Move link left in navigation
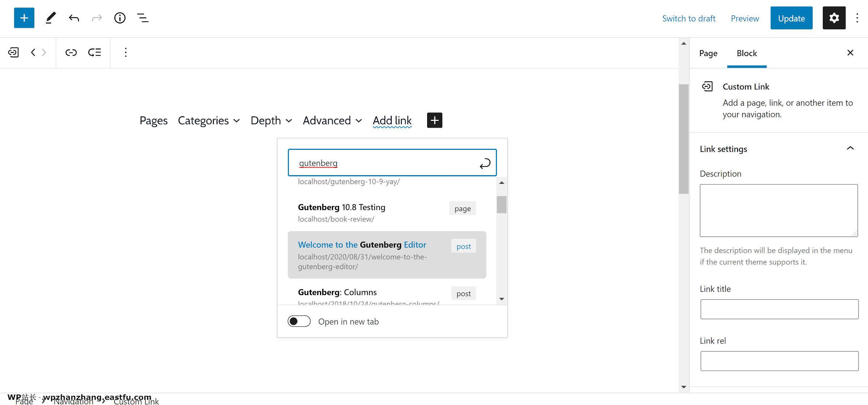Image resolution: width=868 pixels, height=405 pixels. click(33, 52)
